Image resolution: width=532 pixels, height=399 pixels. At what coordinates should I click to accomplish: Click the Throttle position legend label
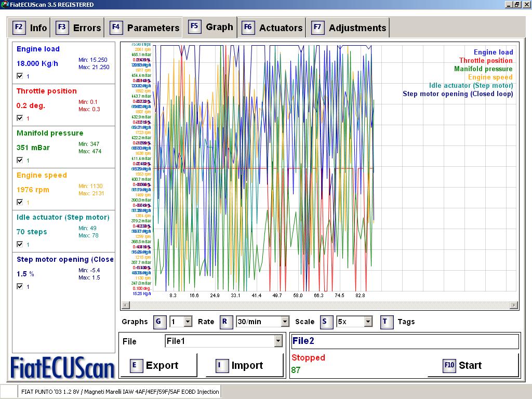tap(486, 60)
